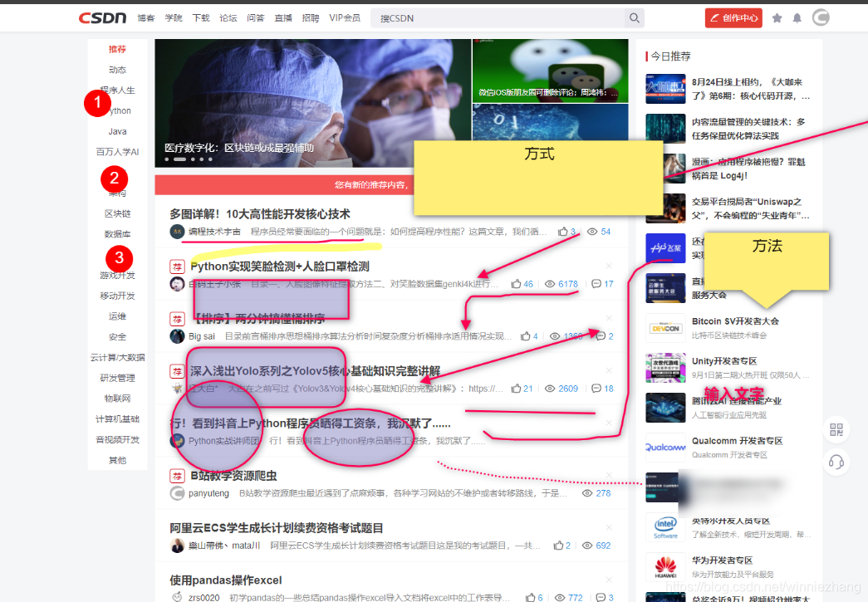Click author avatar next to Big sai

point(177,335)
